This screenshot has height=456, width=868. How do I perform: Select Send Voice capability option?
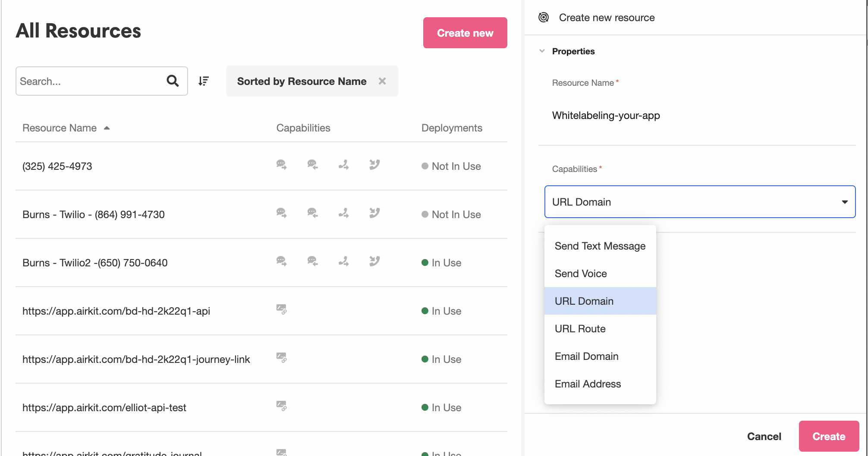[x=600, y=273]
